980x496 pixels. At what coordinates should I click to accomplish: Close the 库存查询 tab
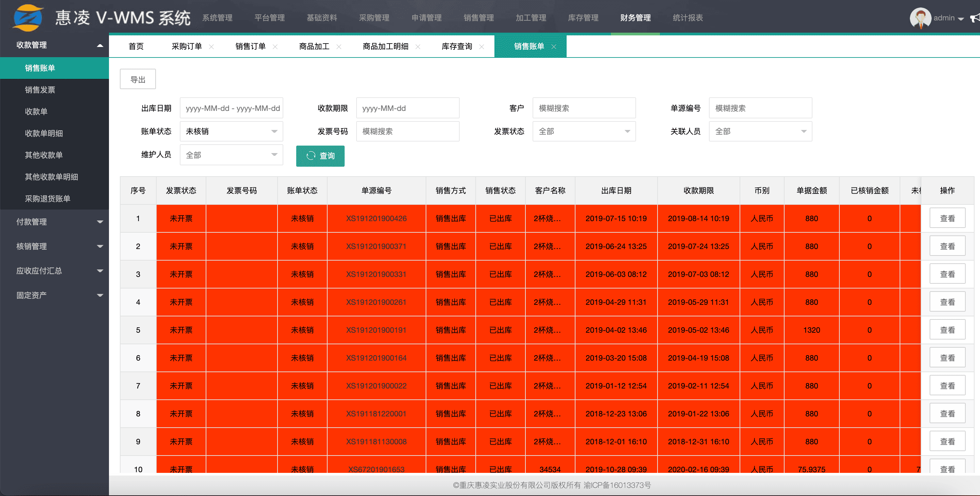pos(481,47)
